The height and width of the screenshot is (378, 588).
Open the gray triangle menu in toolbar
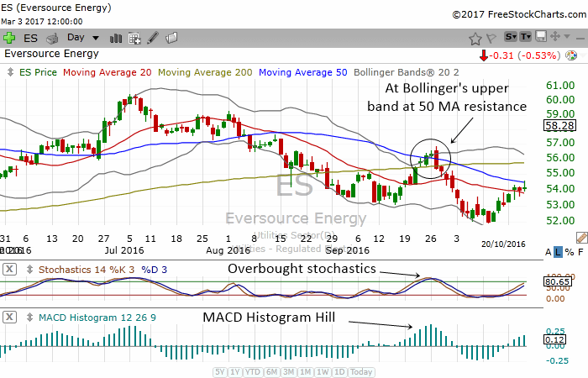pos(567,36)
